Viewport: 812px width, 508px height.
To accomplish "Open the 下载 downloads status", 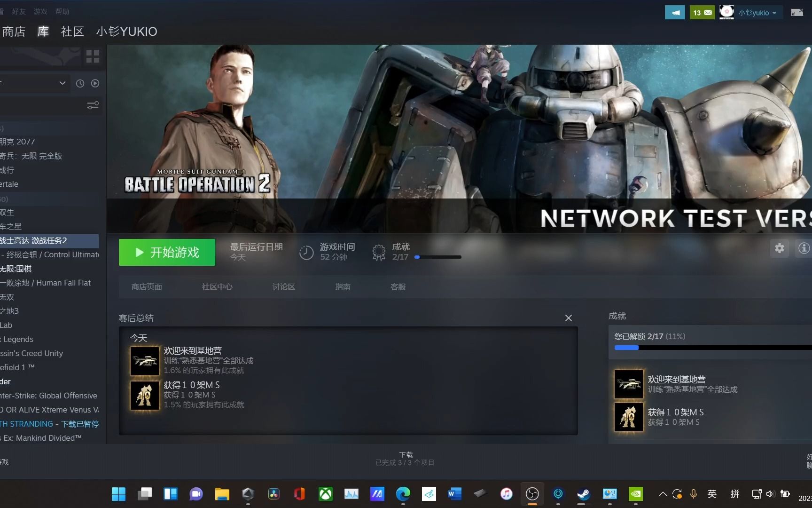I will coord(405,459).
